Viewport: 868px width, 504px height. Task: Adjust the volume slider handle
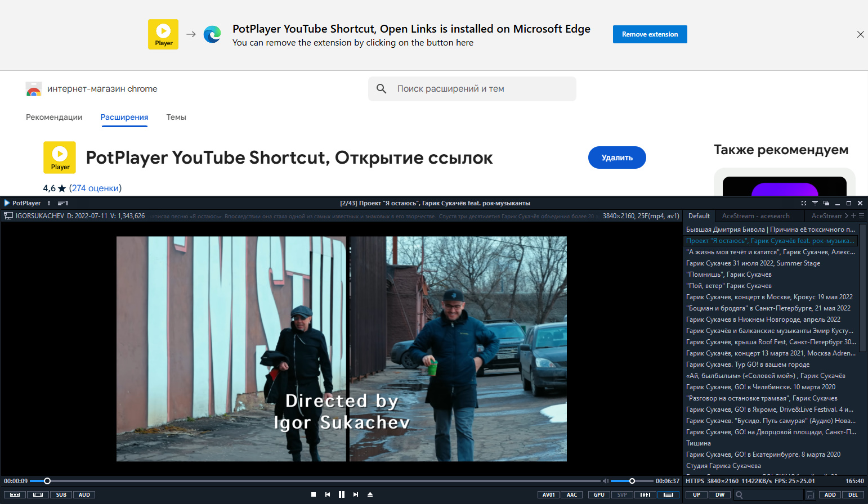pos(632,481)
